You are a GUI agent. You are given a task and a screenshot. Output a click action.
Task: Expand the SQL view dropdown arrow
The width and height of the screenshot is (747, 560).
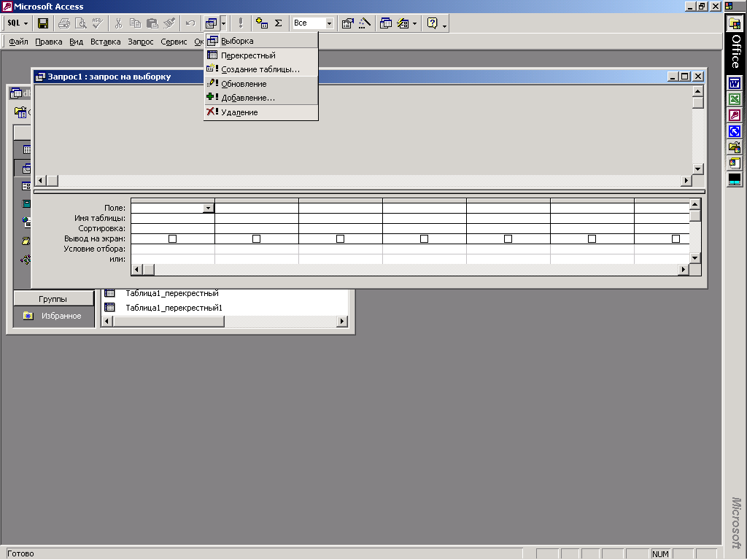pos(26,23)
